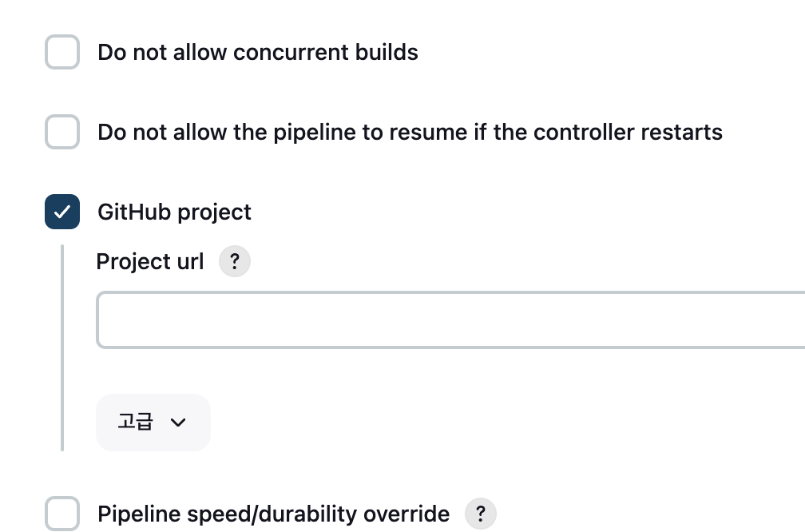Viewport: 805px width, 532px height.
Task: Select the 고급 button text
Action: click(136, 422)
